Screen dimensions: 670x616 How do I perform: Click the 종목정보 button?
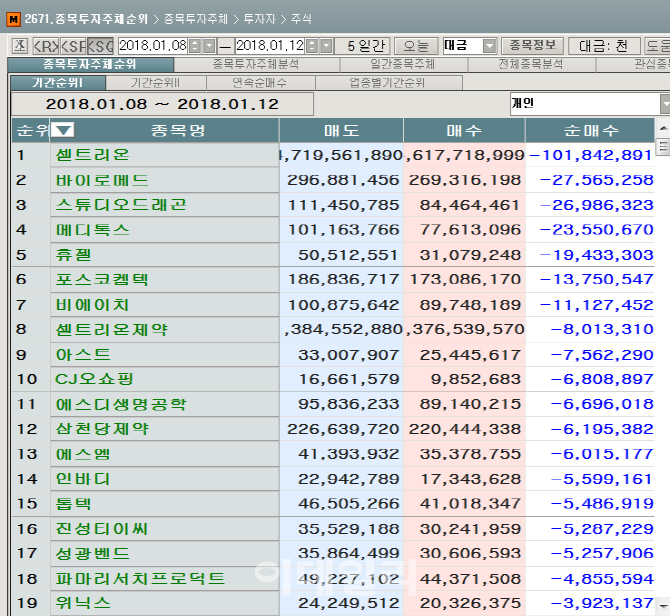tap(532, 45)
